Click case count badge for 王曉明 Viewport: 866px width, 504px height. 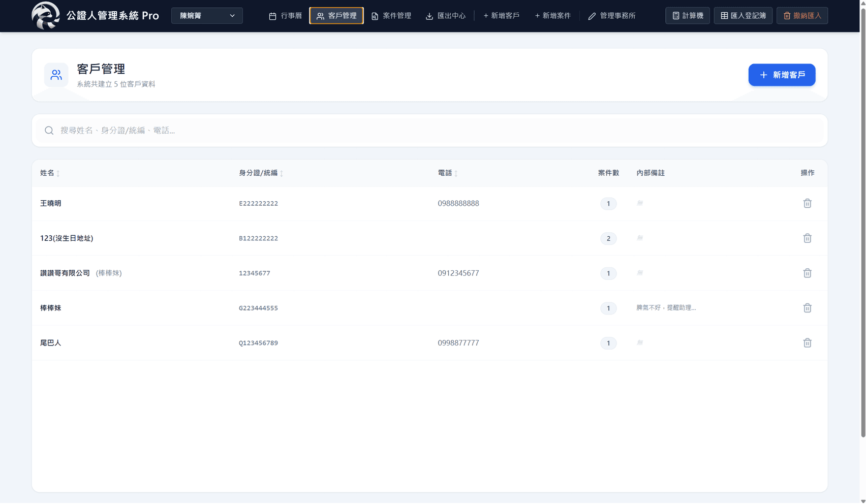coord(608,204)
